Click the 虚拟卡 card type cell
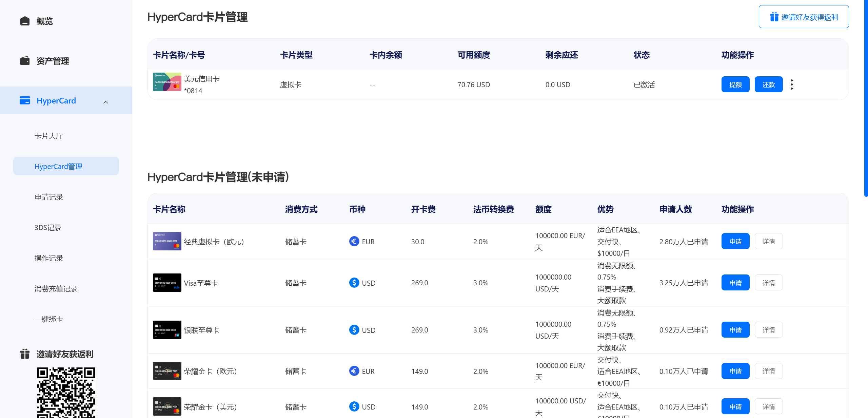 (291, 85)
